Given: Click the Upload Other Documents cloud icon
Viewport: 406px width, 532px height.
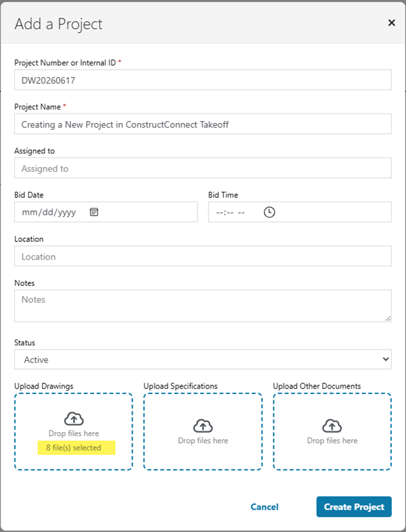Looking at the screenshot, I should tap(332, 426).
